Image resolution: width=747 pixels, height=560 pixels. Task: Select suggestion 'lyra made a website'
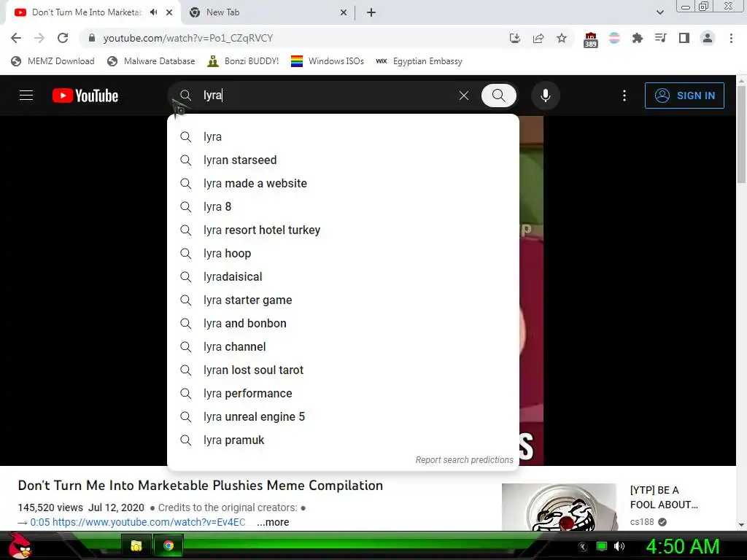click(x=343, y=183)
